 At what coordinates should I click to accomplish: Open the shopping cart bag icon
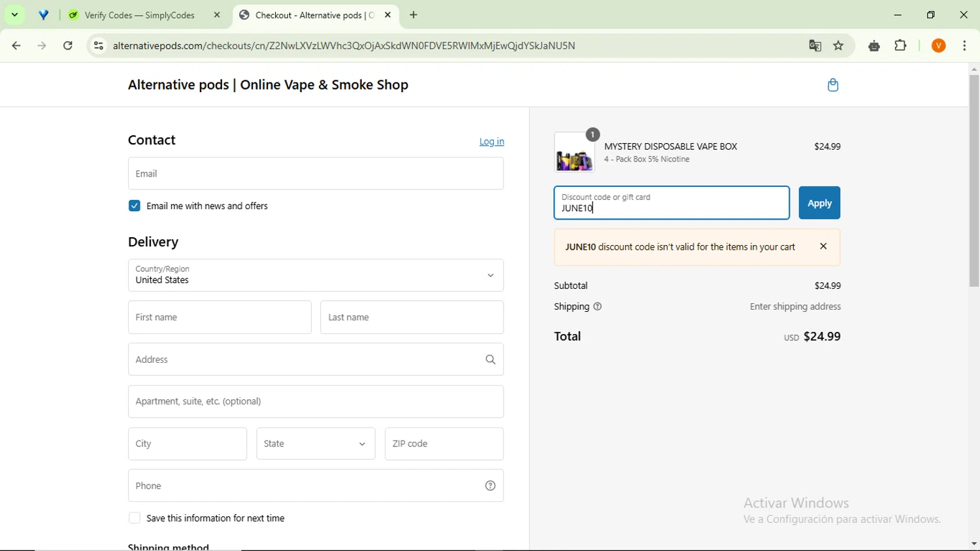click(832, 85)
